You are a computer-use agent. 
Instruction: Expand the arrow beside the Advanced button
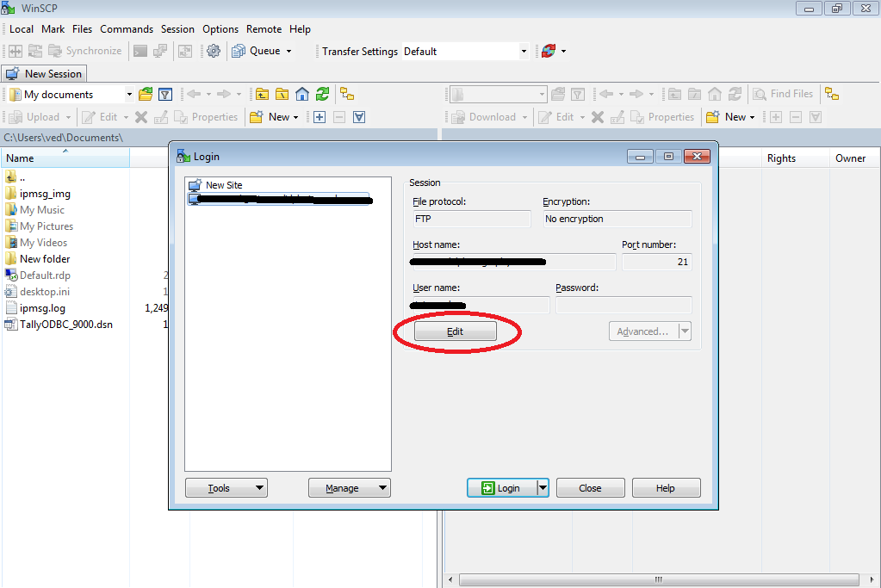[x=685, y=331]
